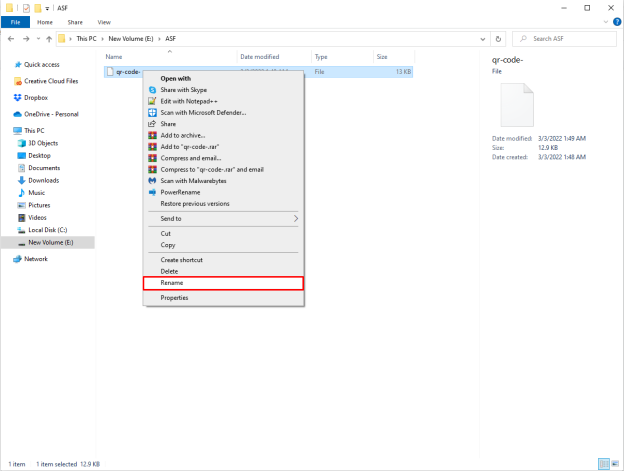Image resolution: width=624 pixels, height=471 pixels.
Task: Choose Rename from the context menu
Action: [223, 283]
